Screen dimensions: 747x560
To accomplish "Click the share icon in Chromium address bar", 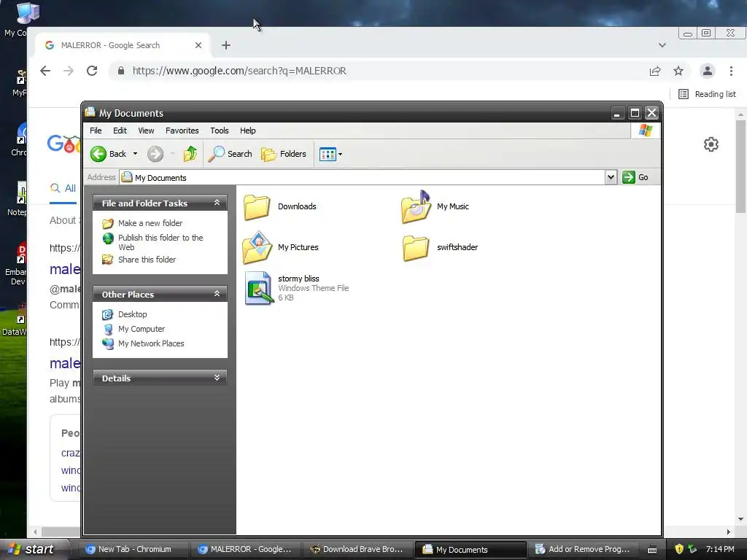I will [655, 71].
